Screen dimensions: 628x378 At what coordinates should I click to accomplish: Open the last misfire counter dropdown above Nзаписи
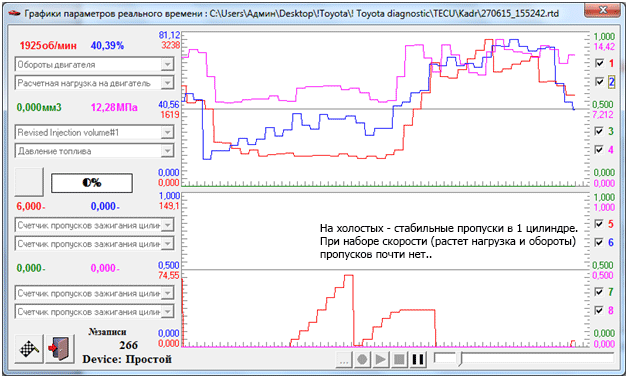95,312
